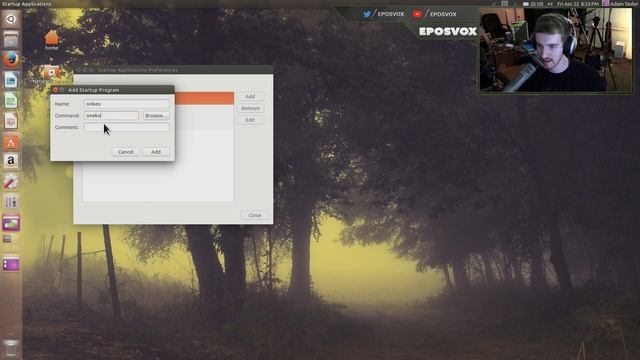This screenshot has width=640, height=360.
Task: Open LibreOffice Calc from the launcher
Action: (x=11, y=100)
